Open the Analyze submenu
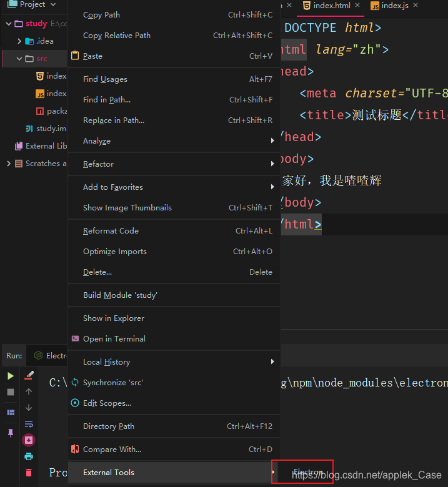Screen dimensions: 448x487 (x=174, y=140)
